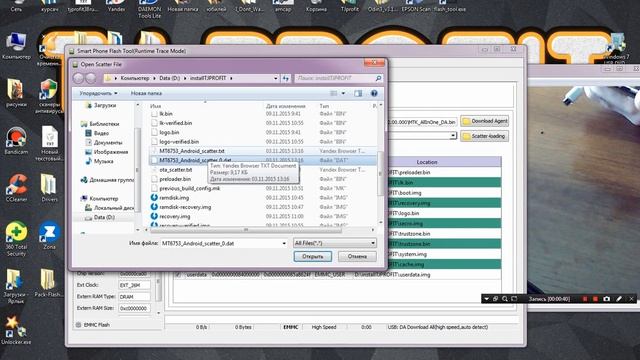Click the search magnifier icon in dialog

point(378,78)
